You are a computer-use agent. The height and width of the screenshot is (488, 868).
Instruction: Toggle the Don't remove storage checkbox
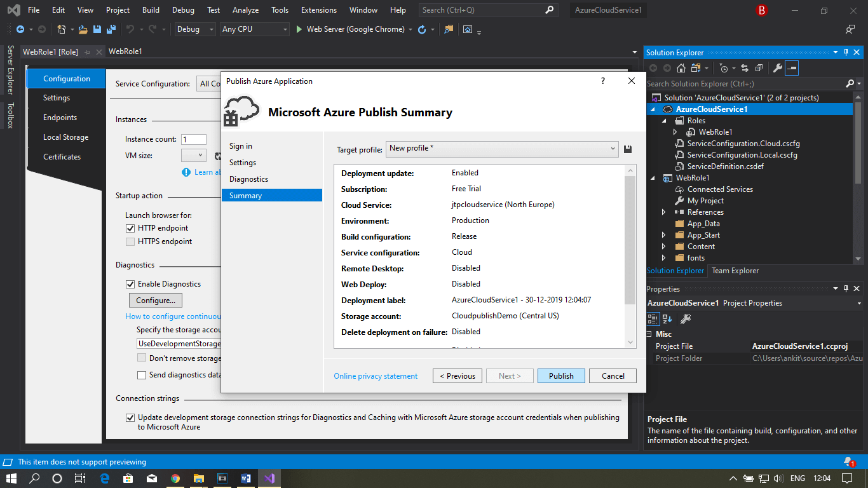point(142,358)
